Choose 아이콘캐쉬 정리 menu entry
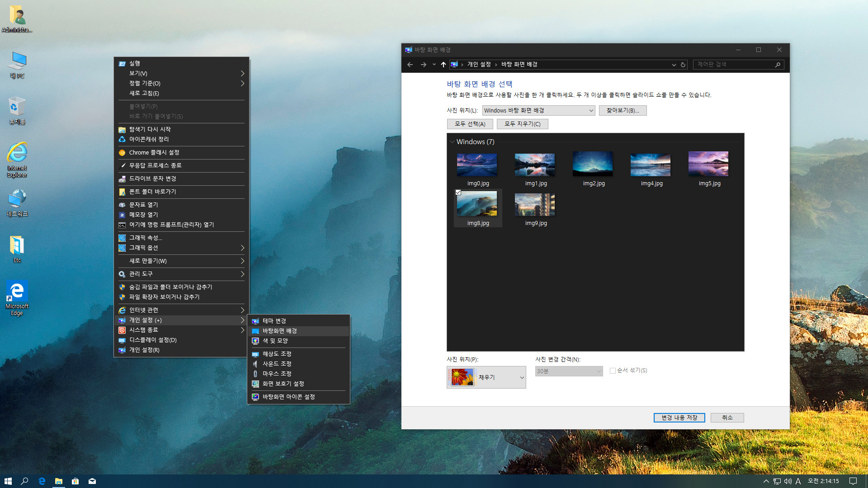Viewport: 868px width, 488px height. point(181,139)
